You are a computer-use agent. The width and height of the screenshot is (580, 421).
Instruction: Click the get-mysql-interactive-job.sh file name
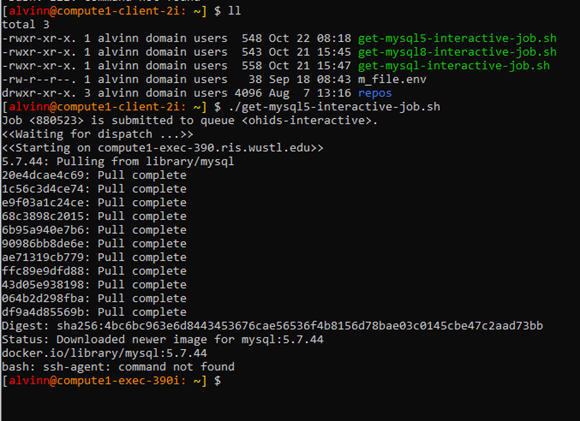click(x=454, y=66)
